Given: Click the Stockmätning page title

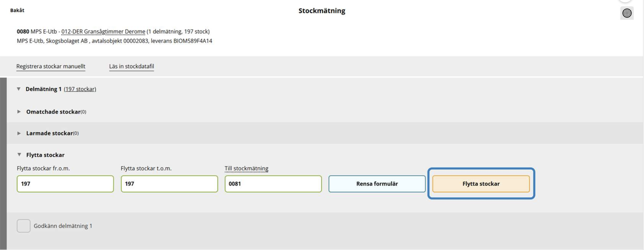Looking at the screenshot, I should coord(322,11).
